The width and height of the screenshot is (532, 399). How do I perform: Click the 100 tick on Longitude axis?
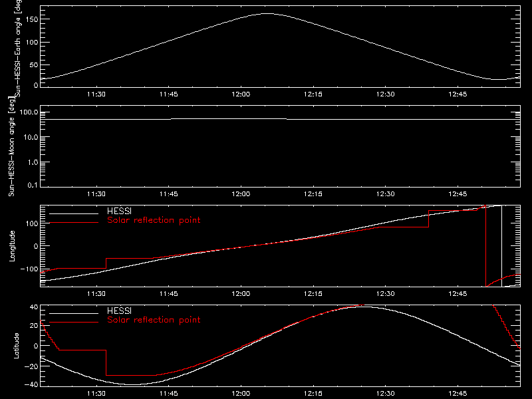click(x=33, y=223)
